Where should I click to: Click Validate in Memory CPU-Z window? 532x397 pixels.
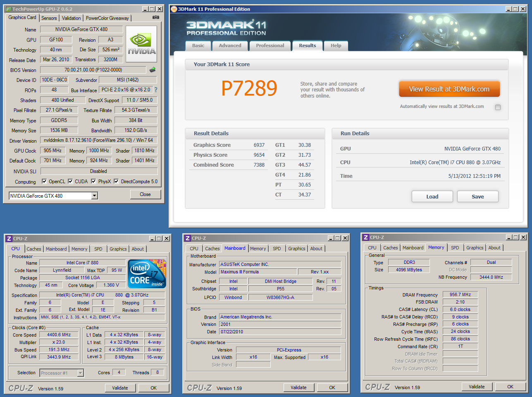coord(477,387)
